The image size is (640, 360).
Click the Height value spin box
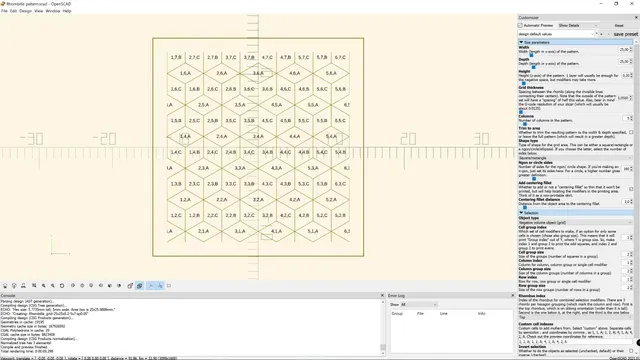coord(627,76)
